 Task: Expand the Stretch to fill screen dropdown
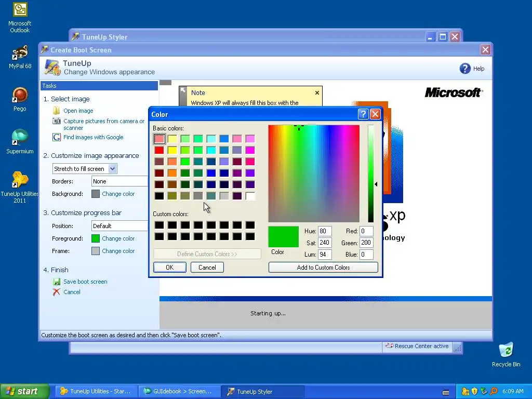(x=113, y=169)
